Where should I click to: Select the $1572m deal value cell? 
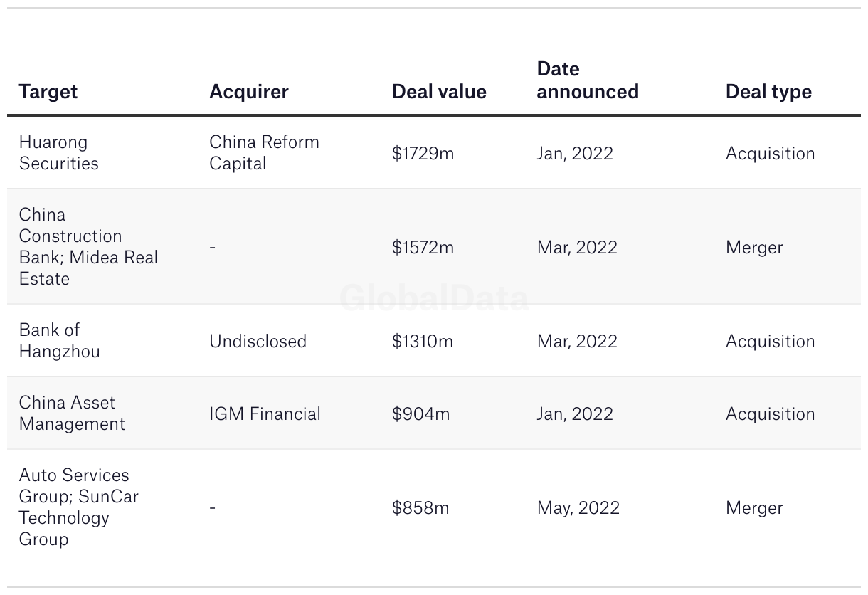(423, 248)
